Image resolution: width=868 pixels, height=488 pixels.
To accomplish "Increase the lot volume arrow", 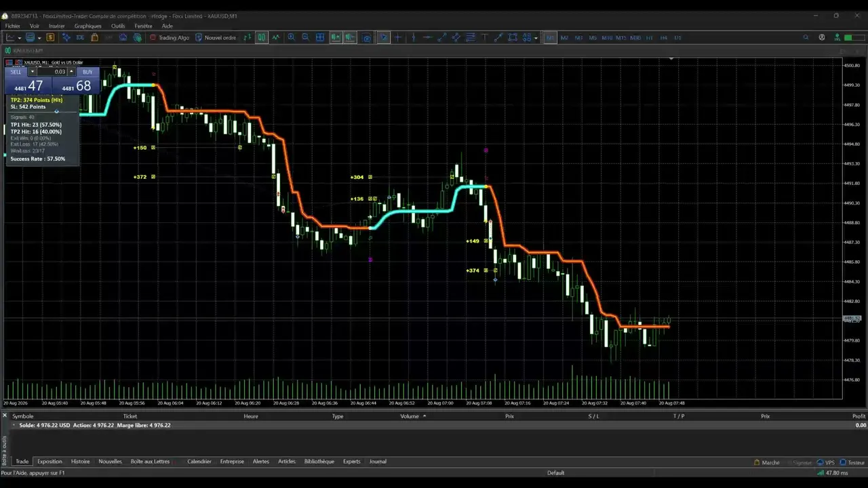I will pyautogui.click(x=71, y=72).
